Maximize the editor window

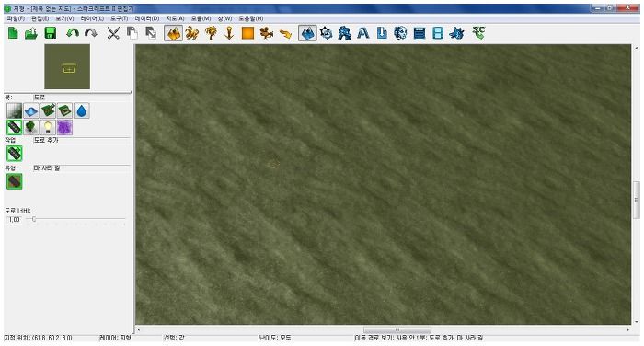611,7
